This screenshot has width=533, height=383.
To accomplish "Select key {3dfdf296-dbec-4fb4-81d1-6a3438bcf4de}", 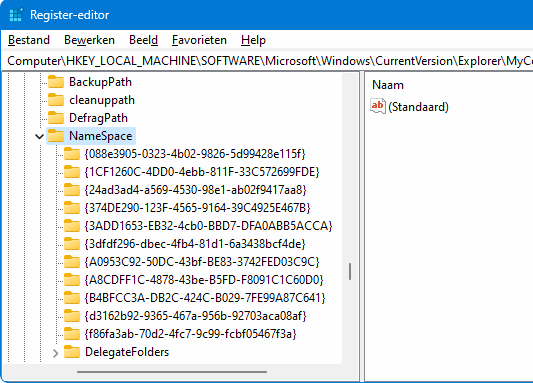I will pos(195,244).
